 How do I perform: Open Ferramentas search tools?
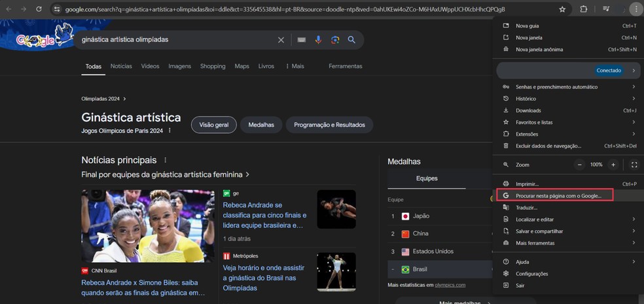346,66
